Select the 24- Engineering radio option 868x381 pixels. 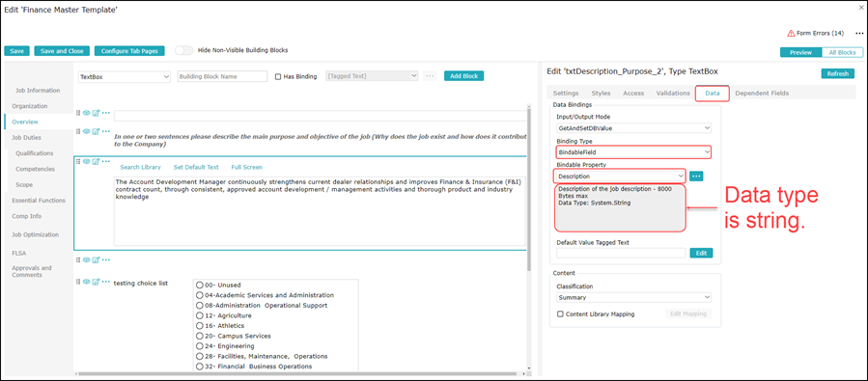tap(200, 345)
